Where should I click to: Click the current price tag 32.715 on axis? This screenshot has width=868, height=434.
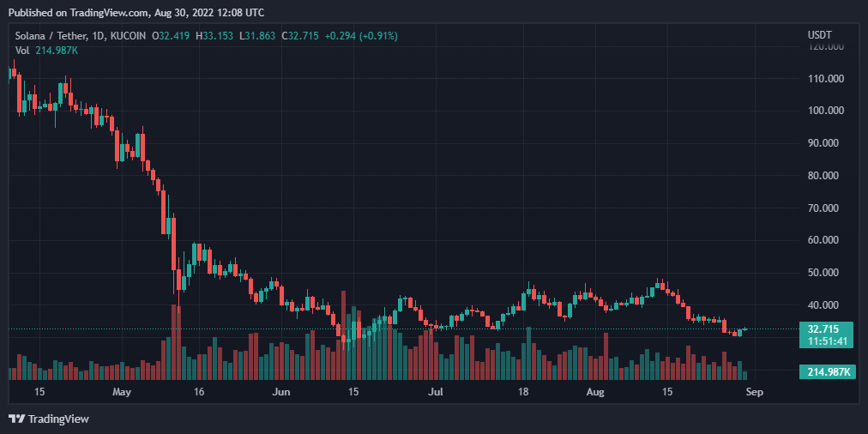(823, 329)
